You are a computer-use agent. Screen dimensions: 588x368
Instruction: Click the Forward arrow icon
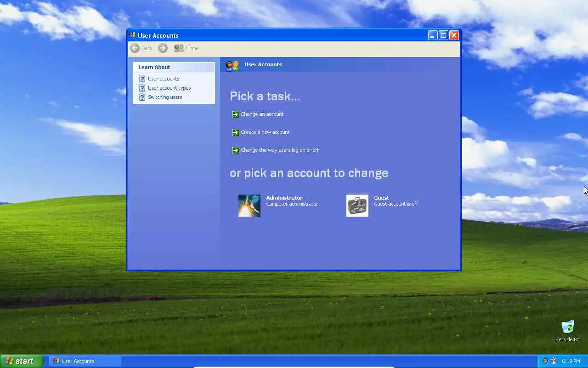point(163,48)
